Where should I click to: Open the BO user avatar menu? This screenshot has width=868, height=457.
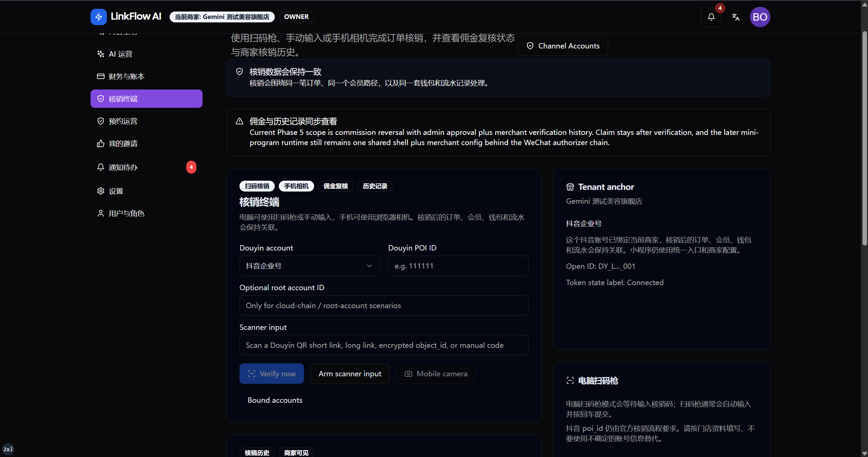click(760, 17)
